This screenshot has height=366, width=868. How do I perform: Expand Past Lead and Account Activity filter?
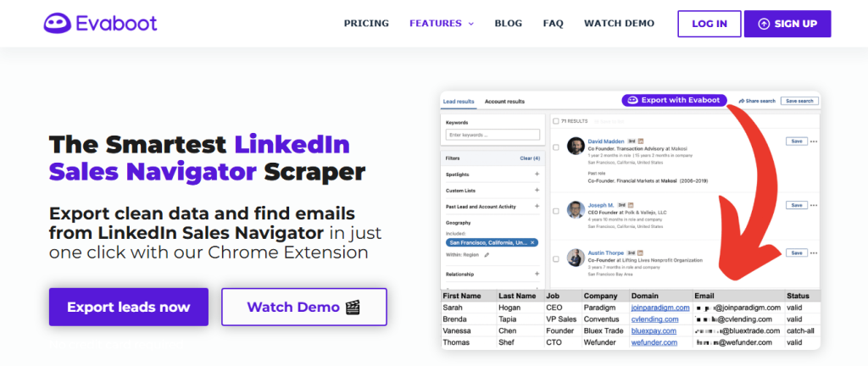[x=537, y=206]
